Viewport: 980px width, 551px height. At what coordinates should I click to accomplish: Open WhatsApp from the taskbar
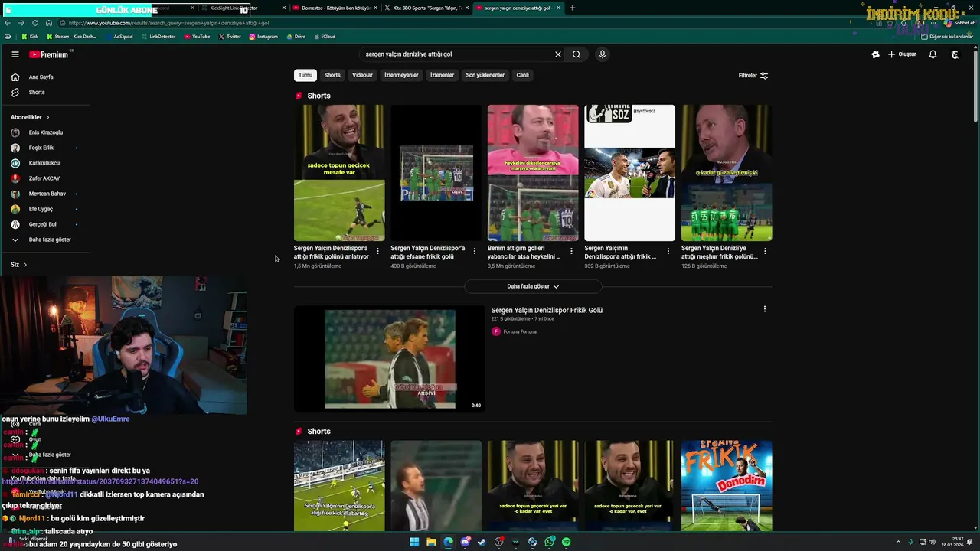pyautogui.click(x=550, y=542)
